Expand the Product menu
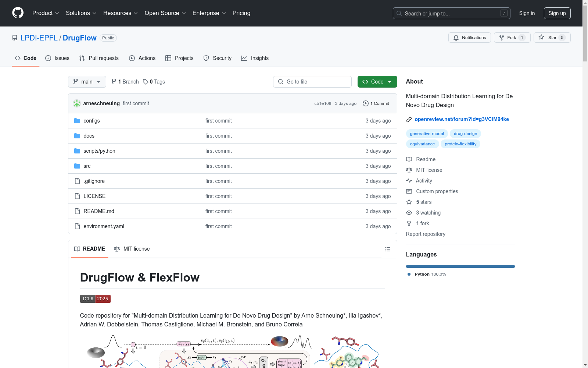The image size is (588, 368). [46, 13]
